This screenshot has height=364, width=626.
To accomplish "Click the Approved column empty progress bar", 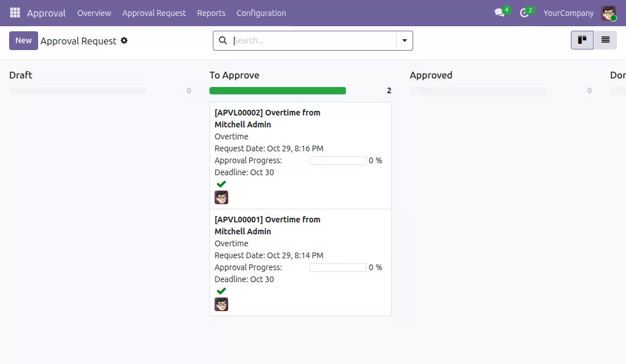I will 478,90.
